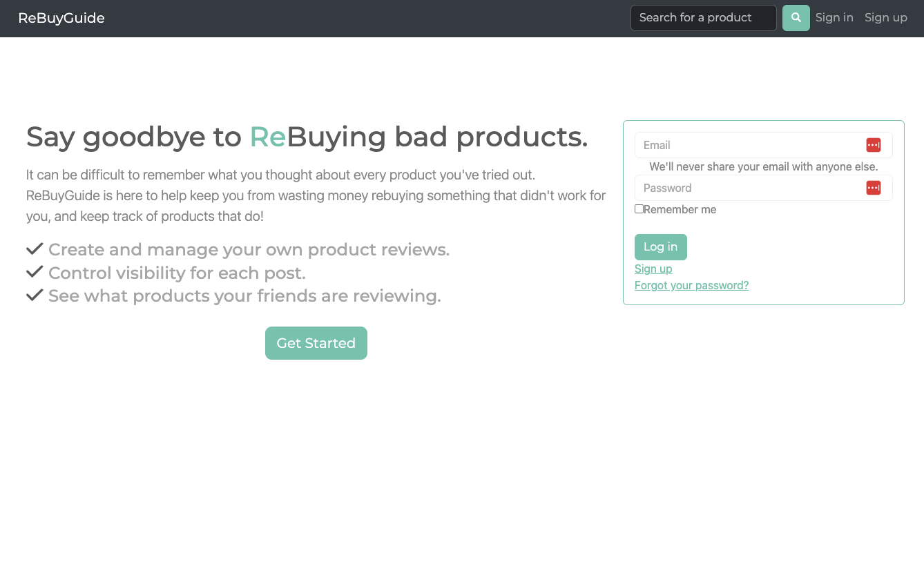Click the Log in button
924x582 pixels.
(661, 247)
